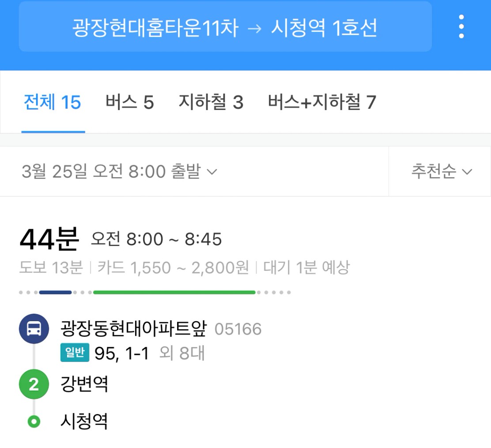Tap the 일반 bus type badge
The height and width of the screenshot is (448, 491).
[x=75, y=353]
